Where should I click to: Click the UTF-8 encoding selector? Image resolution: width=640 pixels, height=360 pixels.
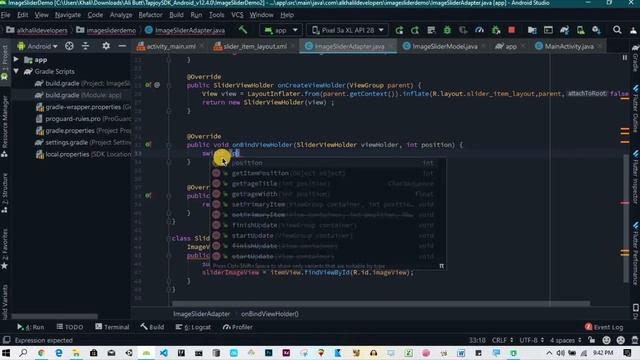(531, 340)
